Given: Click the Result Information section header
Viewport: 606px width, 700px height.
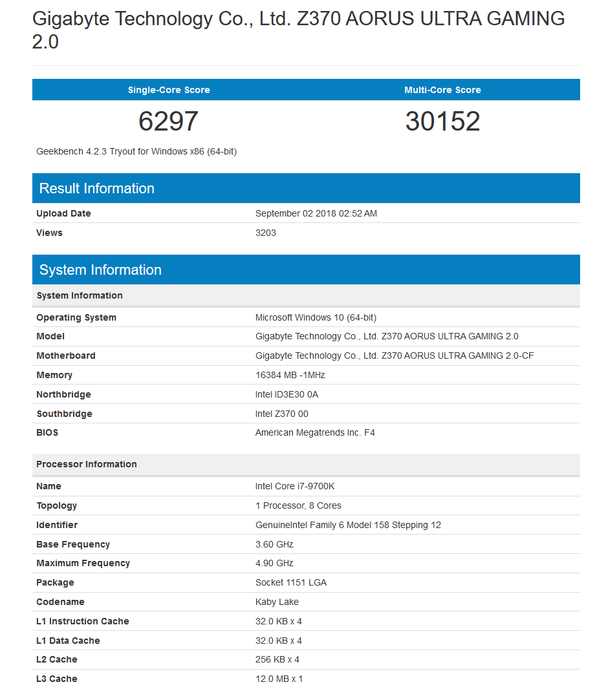Looking at the screenshot, I should point(306,188).
